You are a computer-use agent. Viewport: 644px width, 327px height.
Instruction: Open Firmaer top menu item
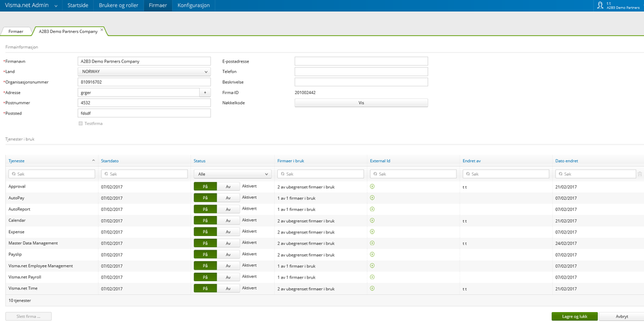click(x=158, y=5)
